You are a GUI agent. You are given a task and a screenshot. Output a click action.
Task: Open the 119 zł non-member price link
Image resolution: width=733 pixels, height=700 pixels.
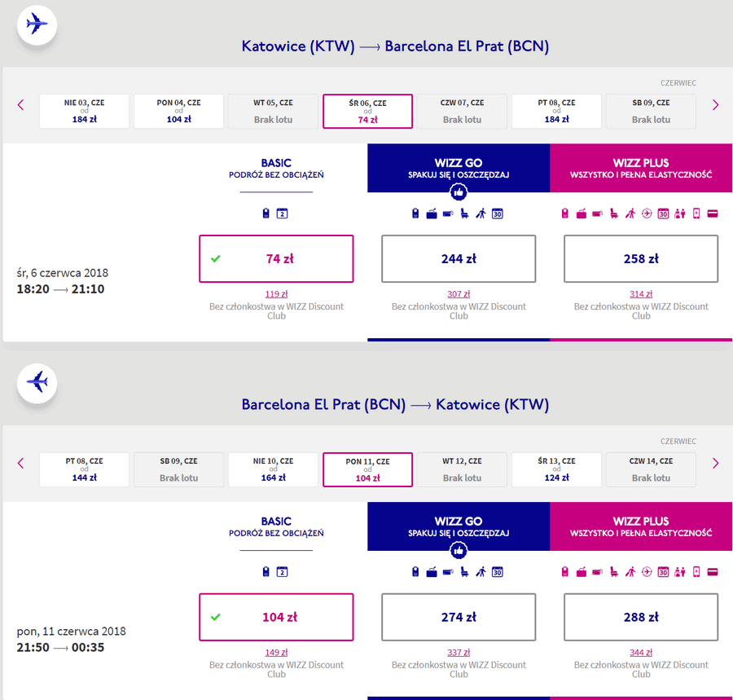(x=276, y=294)
